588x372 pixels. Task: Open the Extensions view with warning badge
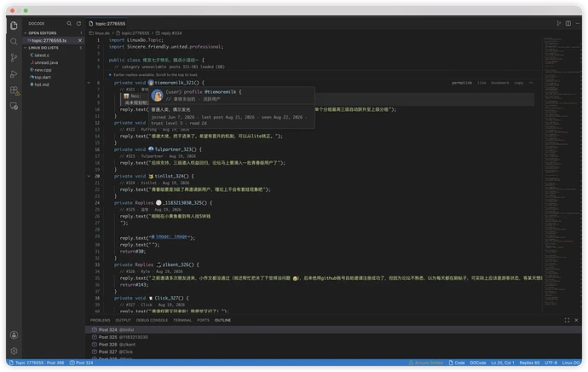[x=14, y=90]
